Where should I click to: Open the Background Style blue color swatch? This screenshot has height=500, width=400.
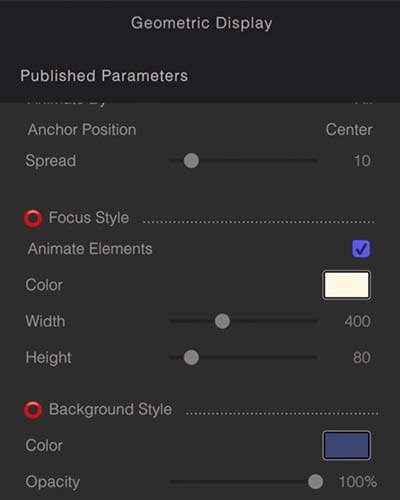pos(346,445)
